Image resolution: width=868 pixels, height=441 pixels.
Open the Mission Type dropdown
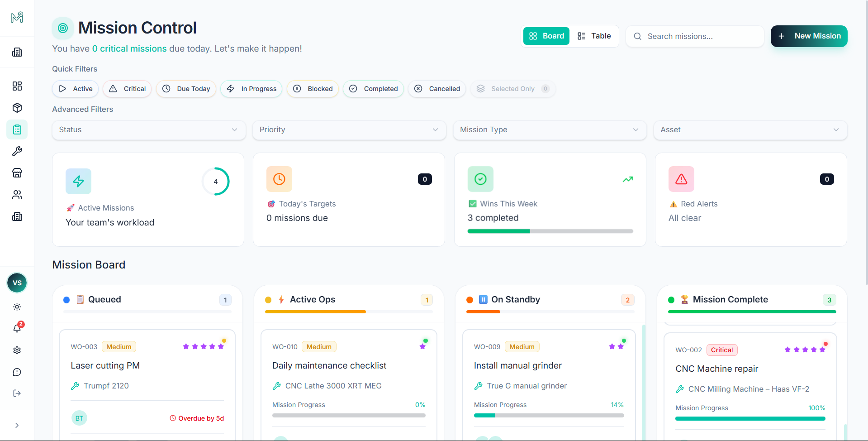(550, 130)
